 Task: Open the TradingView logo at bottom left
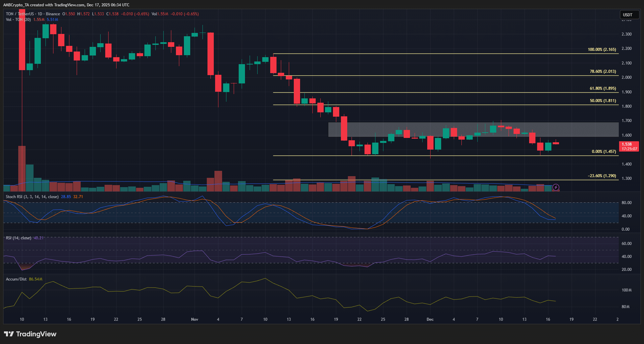click(x=30, y=334)
